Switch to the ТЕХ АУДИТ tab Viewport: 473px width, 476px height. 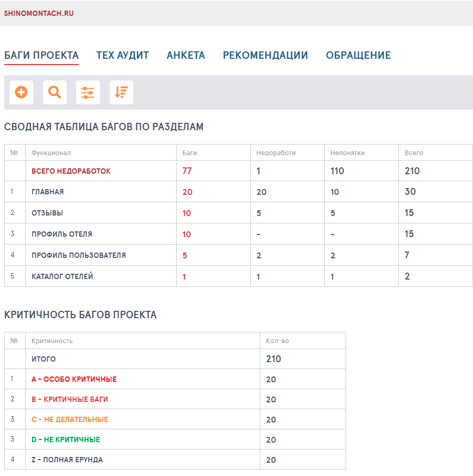pyautogui.click(x=122, y=55)
